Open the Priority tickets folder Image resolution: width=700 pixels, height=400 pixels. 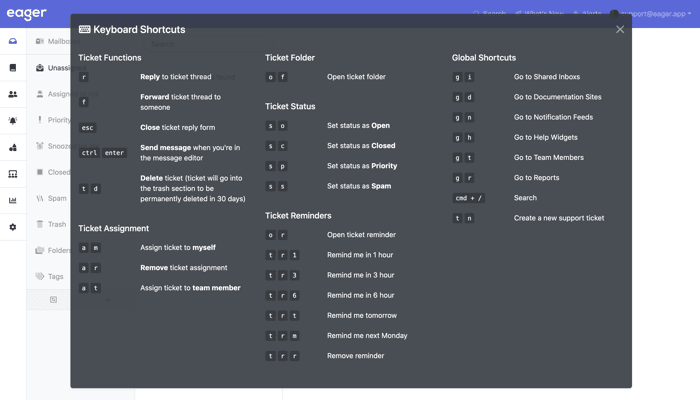[53, 120]
